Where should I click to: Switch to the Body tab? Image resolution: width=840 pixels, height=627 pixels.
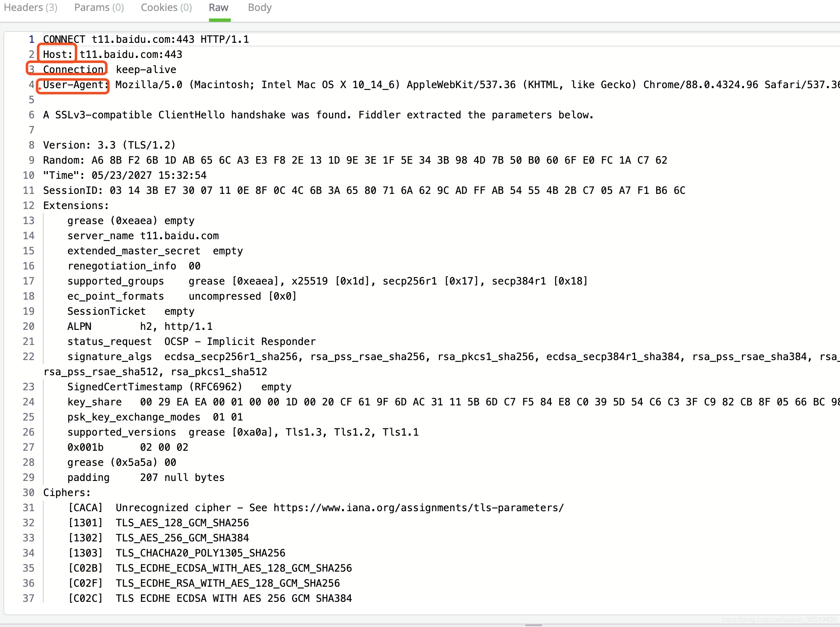point(260,8)
